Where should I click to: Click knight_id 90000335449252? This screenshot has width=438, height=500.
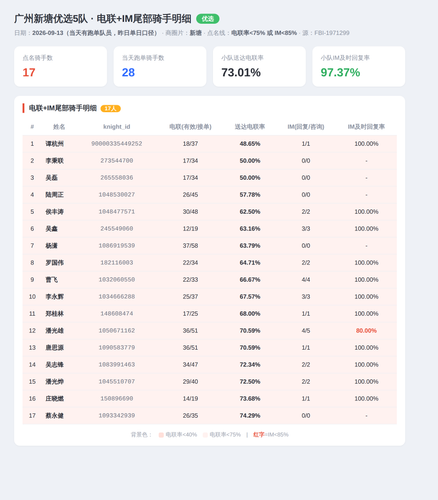click(x=117, y=144)
